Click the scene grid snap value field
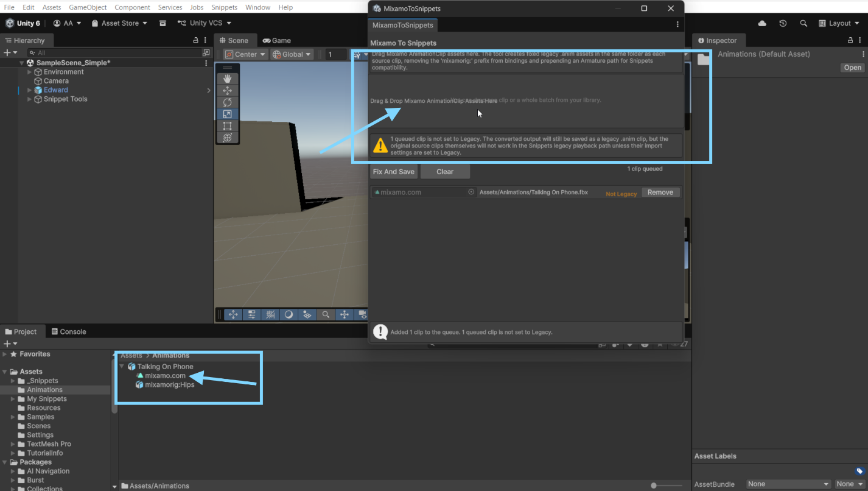 tap(336, 54)
